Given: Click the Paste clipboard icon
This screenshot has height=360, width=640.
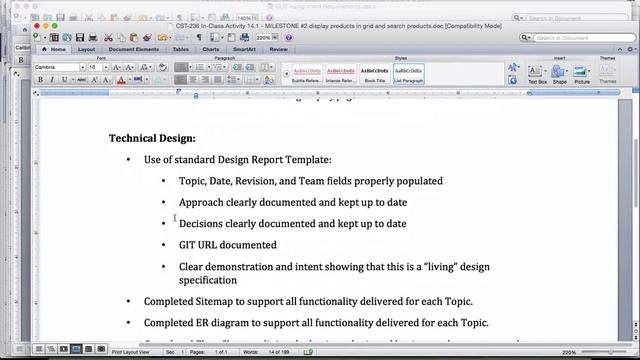Looking at the screenshot, I should (134, 38).
